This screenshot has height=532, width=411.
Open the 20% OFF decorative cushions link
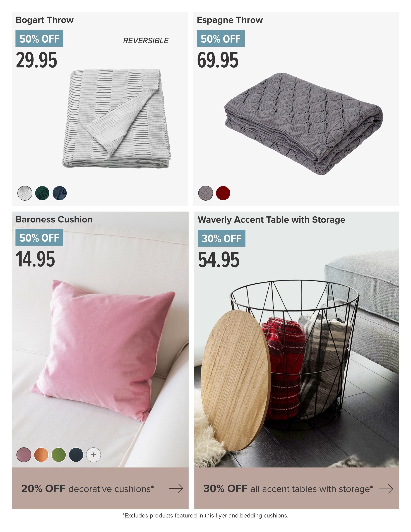(x=87, y=489)
